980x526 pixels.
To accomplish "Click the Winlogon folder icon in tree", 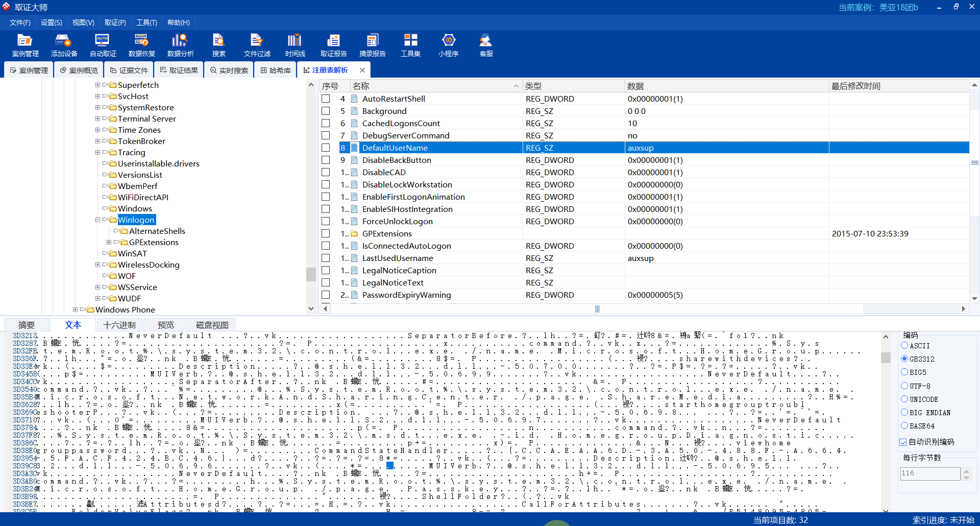I will click(113, 220).
